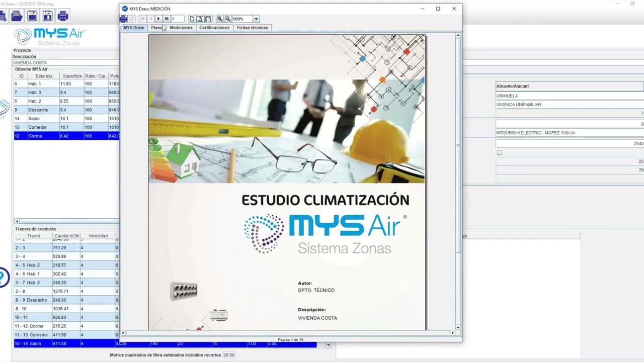Click the estimated fiber square meters value 29.50
The height and width of the screenshot is (362, 644).
pos(229,355)
